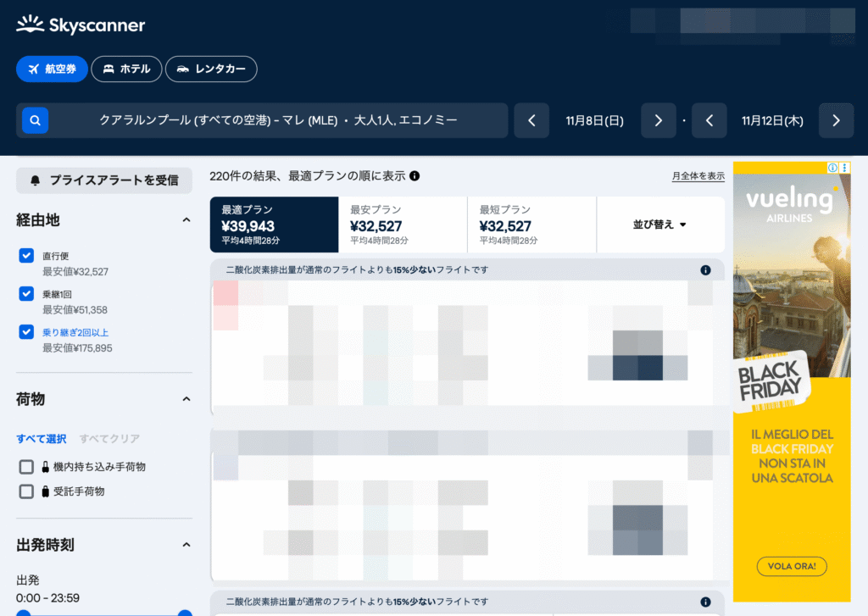Go to previous return date arrow
This screenshot has height=616, width=868.
tap(709, 120)
